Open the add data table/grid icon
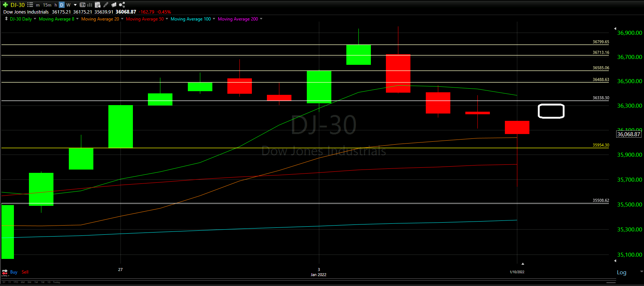Image resolution: width=644 pixels, height=286 pixels. (98, 5)
